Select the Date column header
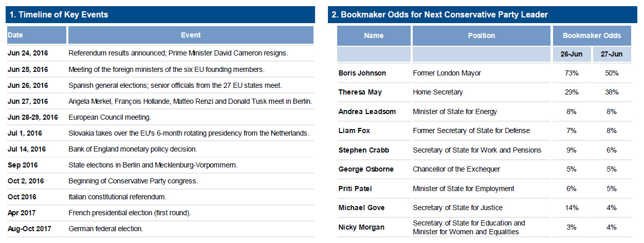644x243 pixels. pos(15,35)
